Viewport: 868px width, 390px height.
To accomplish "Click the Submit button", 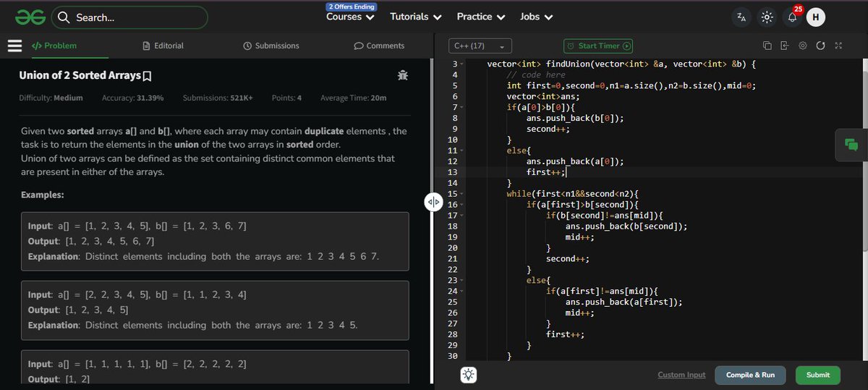I will [x=818, y=375].
